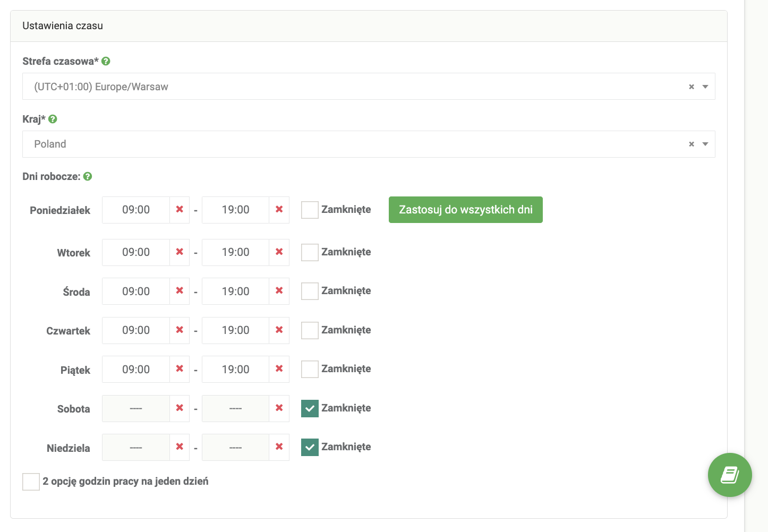The height and width of the screenshot is (532, 768).
Task: Enable 2 opcję godzin pracy na jeden dzień
Action: tap(31, 482)
